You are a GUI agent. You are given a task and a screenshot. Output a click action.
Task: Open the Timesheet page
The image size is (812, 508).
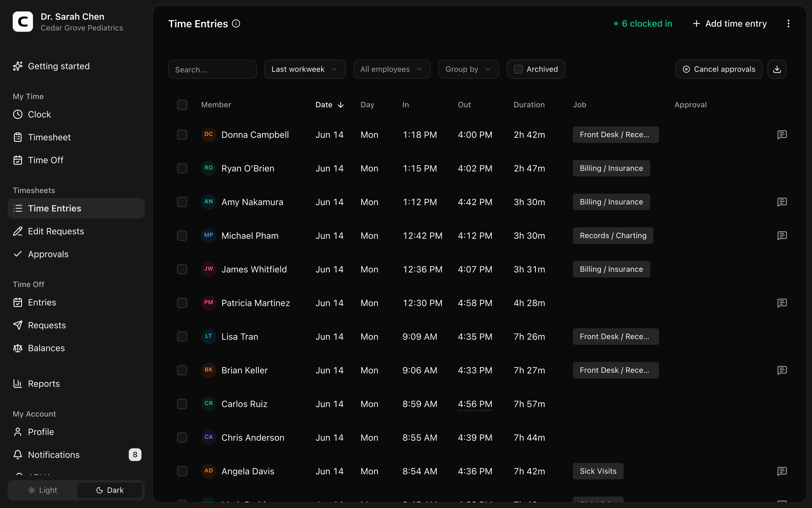(76, 137)
